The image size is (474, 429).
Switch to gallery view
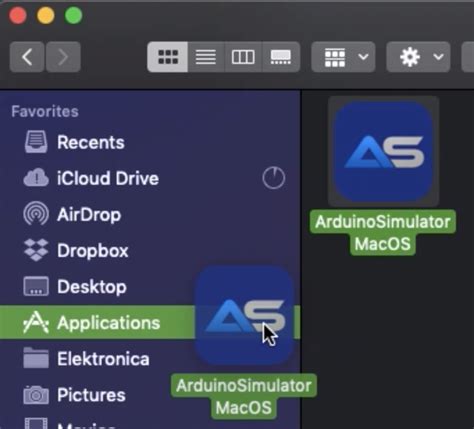pyautogui.click(x=281, y=57)
